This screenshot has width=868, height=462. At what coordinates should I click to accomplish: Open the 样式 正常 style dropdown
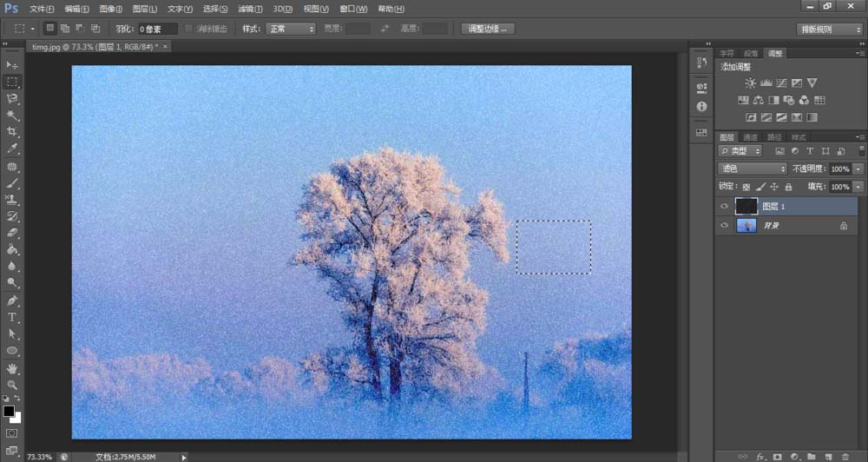(291, 29)
